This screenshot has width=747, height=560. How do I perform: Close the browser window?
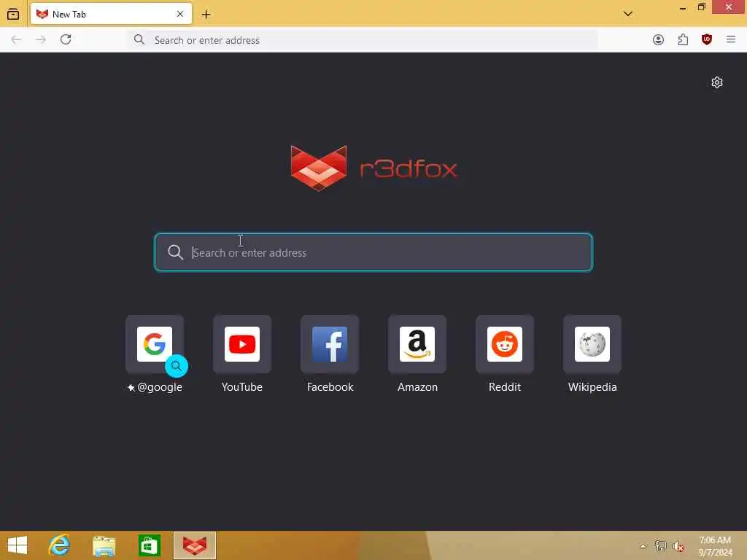click(x=729, y=7)
